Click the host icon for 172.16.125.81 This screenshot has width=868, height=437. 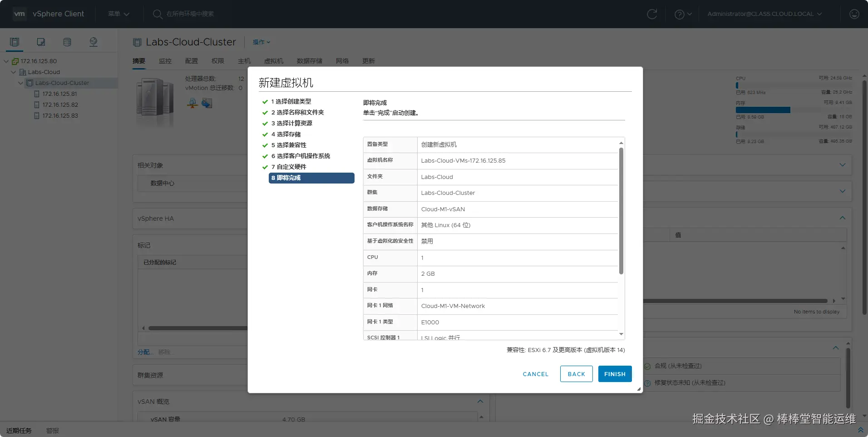point(37,94)
